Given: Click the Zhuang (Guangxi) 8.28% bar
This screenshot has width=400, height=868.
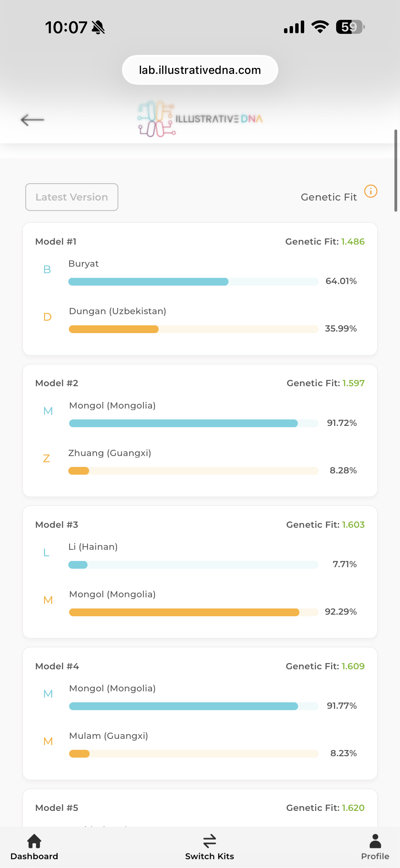Looking at the screenshot, I should click(x=193, y=471).
